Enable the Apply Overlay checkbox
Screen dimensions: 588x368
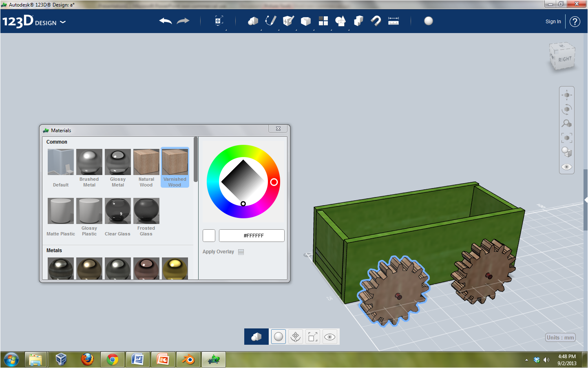point(241,252)
